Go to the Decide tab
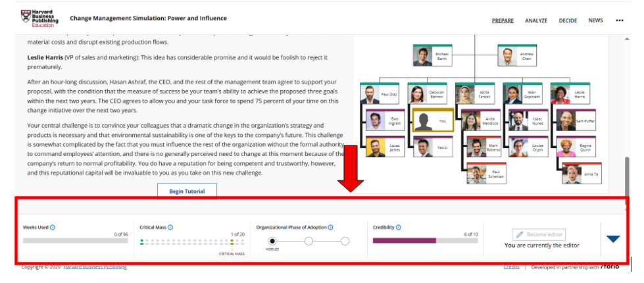This screenshot has width=644, height=283. click(x=568, y=20)
